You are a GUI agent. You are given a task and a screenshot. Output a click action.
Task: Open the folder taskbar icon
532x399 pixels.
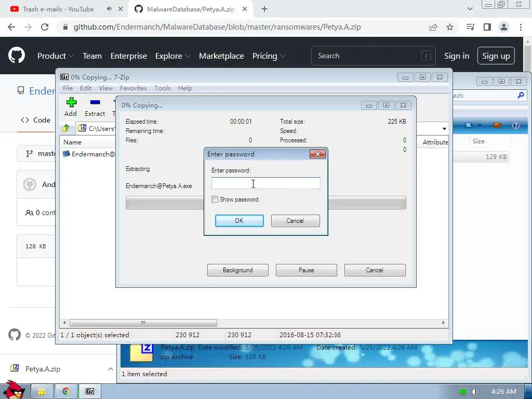pos(42,392)
